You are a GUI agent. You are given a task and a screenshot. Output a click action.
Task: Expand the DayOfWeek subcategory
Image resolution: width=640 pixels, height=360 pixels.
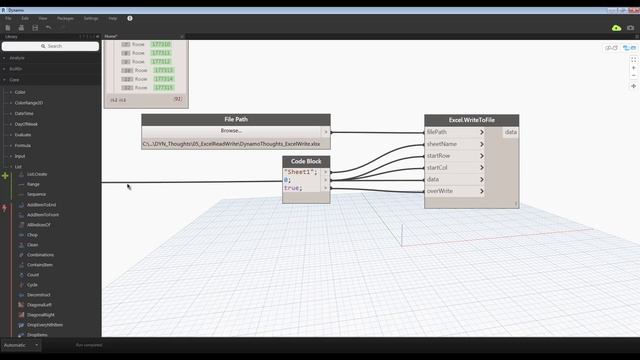[26, 124]
